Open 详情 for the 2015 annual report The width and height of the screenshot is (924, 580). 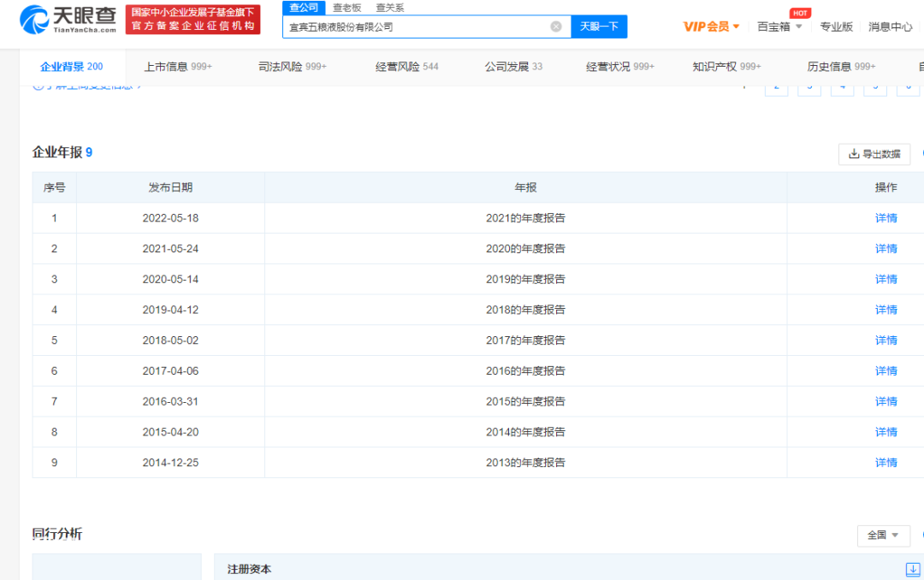tap(885, 402)
